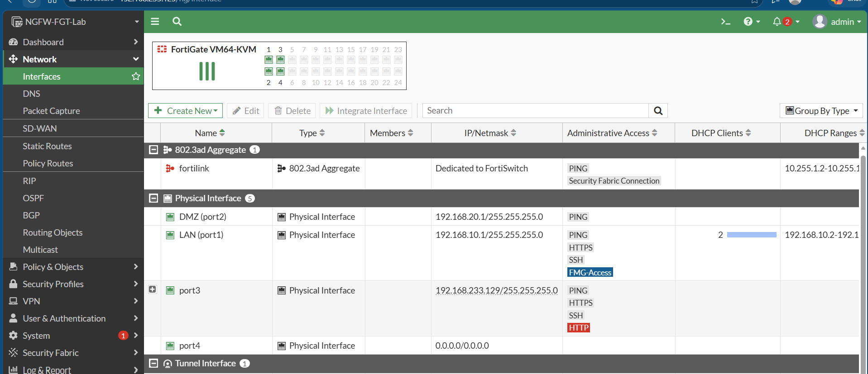Image resolution: width=868 pixels, height=374 pixels.
Task: Click the search submit magnifier button
Action: click(658, 111)
